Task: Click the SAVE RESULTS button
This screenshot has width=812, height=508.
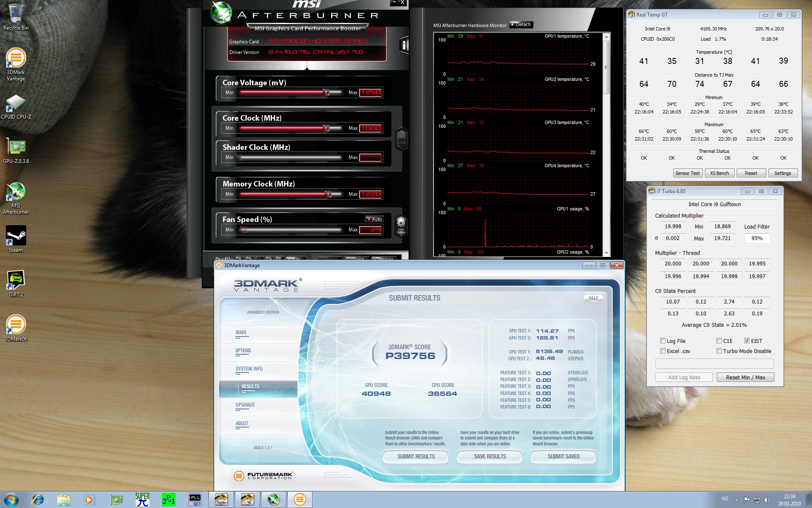Action: click(490, 456)
